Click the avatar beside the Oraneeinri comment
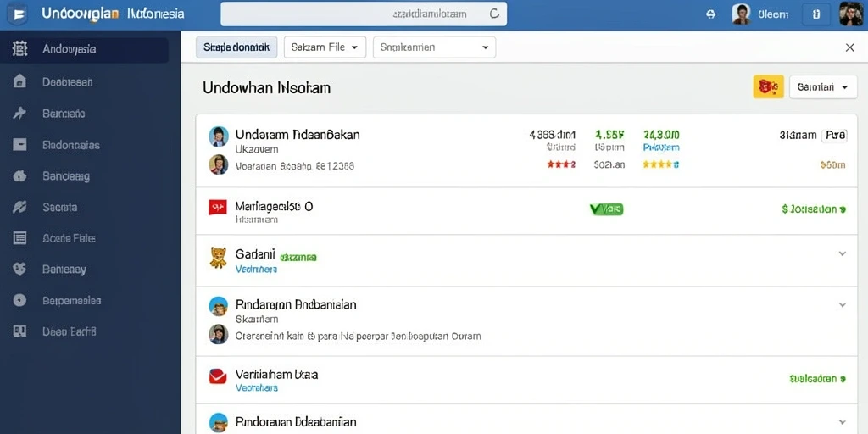This screenshot has width=868, height=434. point(219,334)
